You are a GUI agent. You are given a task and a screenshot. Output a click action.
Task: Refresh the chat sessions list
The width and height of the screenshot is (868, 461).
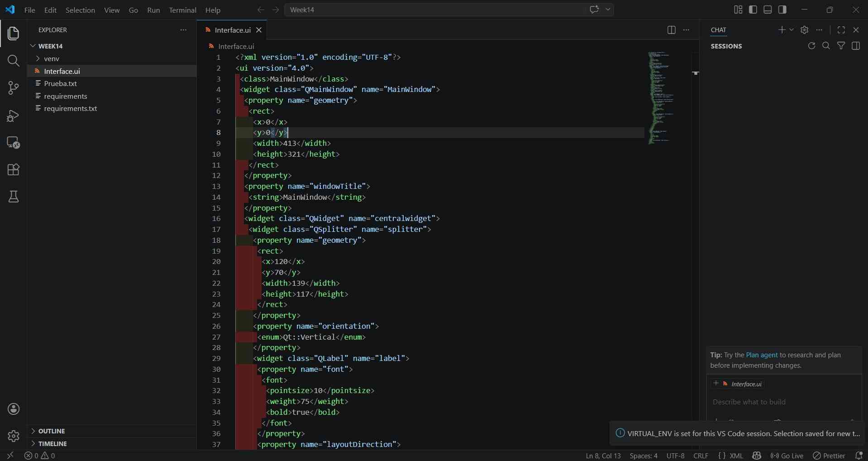pyautogui.click(x=811, y=46)
